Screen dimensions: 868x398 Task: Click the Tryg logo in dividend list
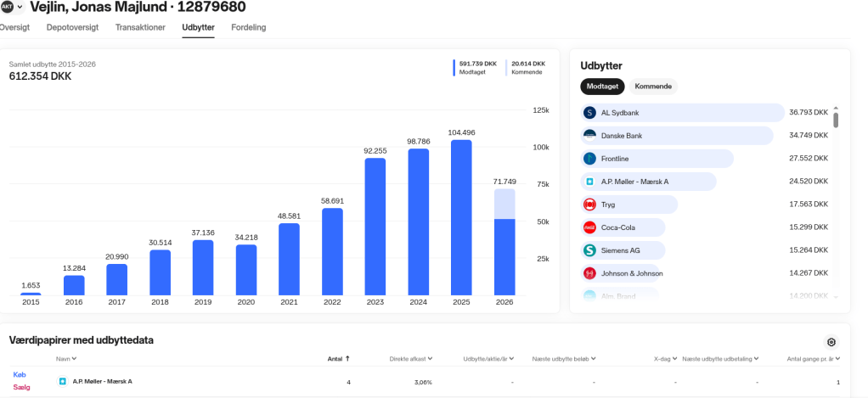coord(589,205)
